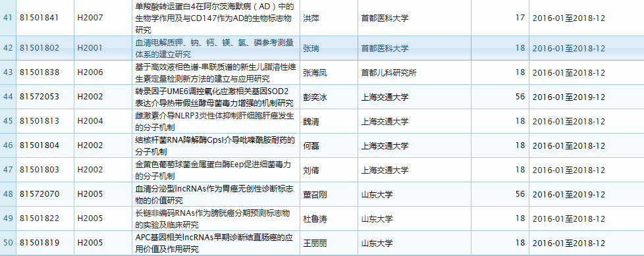Viewport: 644px width, 256px height.
Task: Select row 44 number cell
Action: [8, 97]
